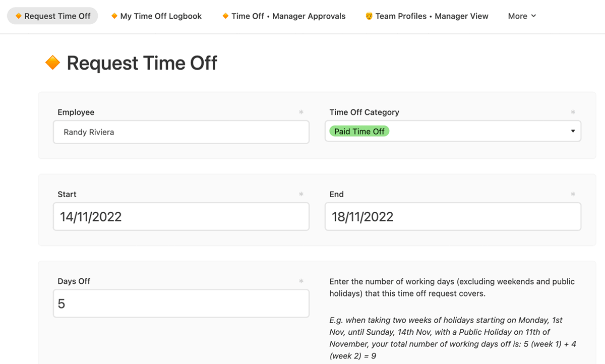Click the Start date field
The image size is (605, 364).
(181, 217)
